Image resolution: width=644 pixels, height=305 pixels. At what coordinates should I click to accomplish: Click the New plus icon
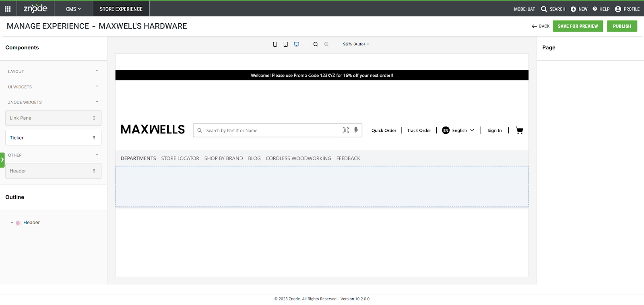click(573, 9)
